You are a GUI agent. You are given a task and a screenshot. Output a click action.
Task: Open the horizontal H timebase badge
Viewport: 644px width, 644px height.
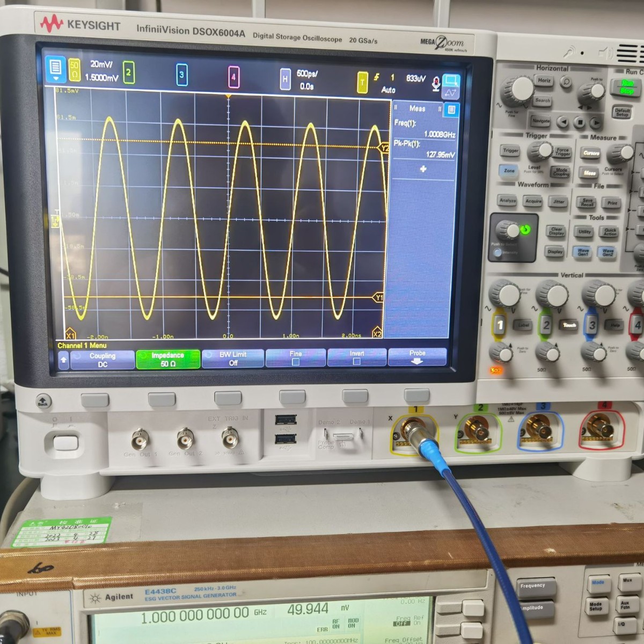[285, 79]
